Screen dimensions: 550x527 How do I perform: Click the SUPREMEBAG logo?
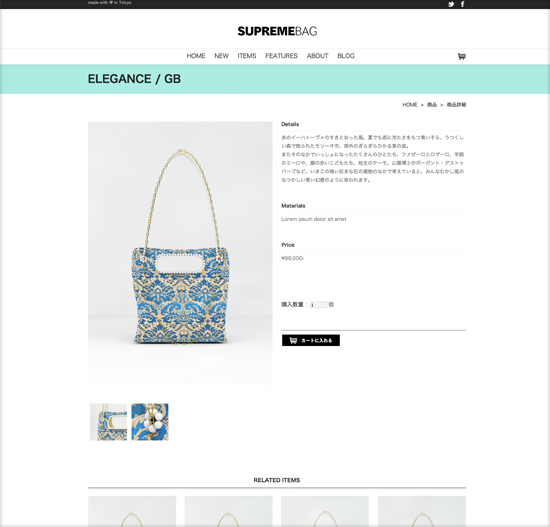tap(277, 31)
